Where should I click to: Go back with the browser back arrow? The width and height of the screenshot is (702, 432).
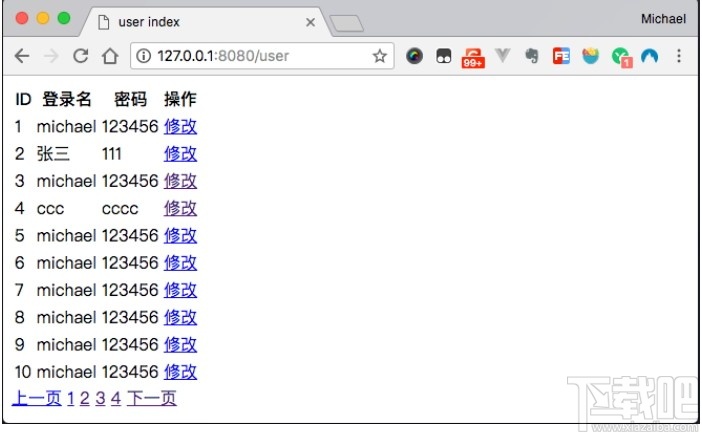coord(21,56)
